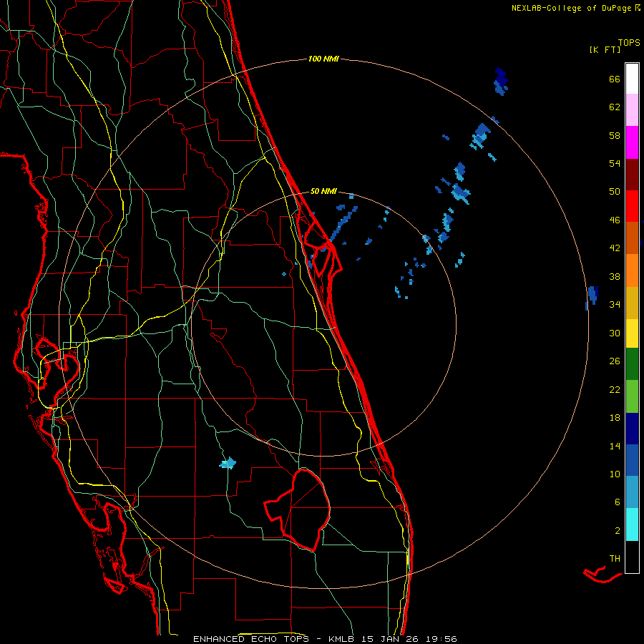Click the legend value 46

615,220
